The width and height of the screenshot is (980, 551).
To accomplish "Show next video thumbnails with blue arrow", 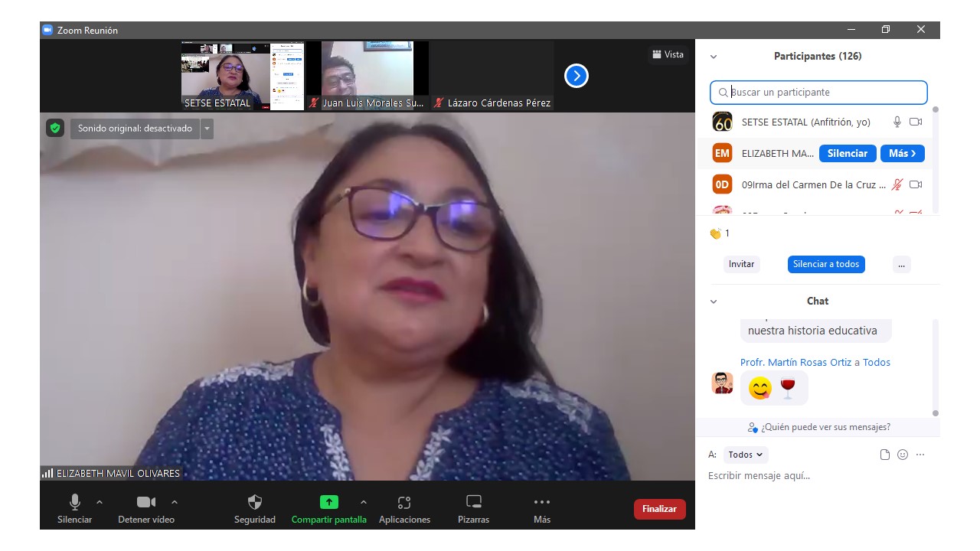I will [x=576, y=76].
